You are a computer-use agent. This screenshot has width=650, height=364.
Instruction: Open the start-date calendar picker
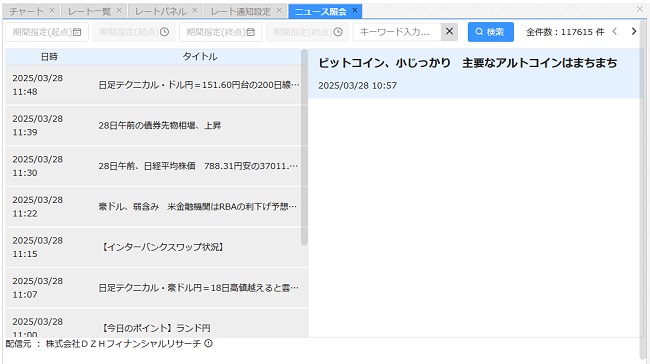point(77,32)
